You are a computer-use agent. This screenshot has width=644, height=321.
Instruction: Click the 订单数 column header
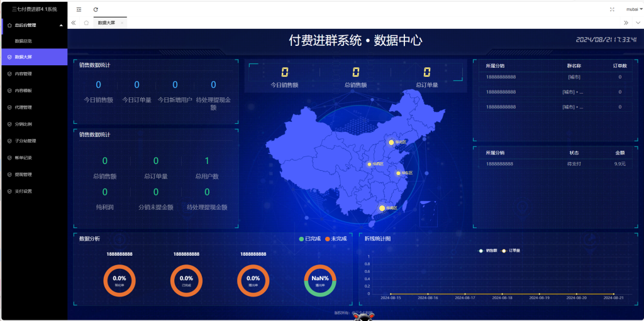click(619, 66)
